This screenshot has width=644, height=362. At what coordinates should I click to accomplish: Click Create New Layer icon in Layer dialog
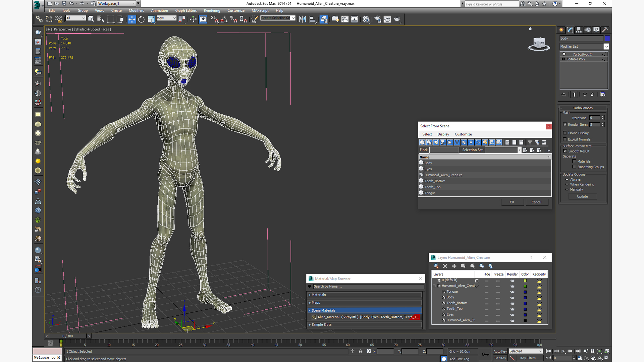coord(436,266)
